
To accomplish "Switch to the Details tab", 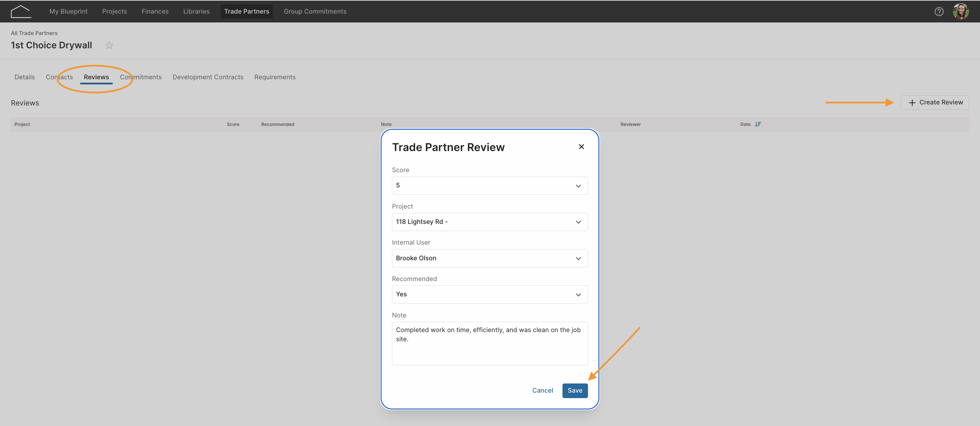I will 25,77.
